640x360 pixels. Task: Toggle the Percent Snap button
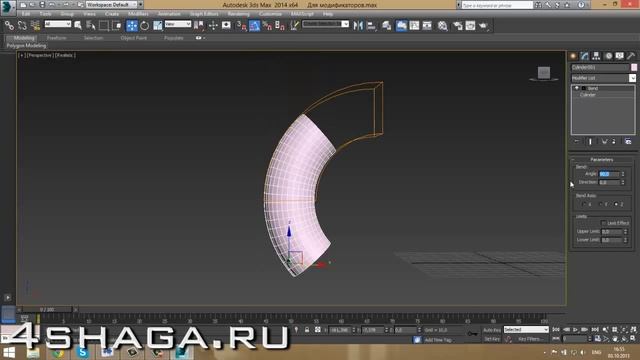[x=267, y=26]
